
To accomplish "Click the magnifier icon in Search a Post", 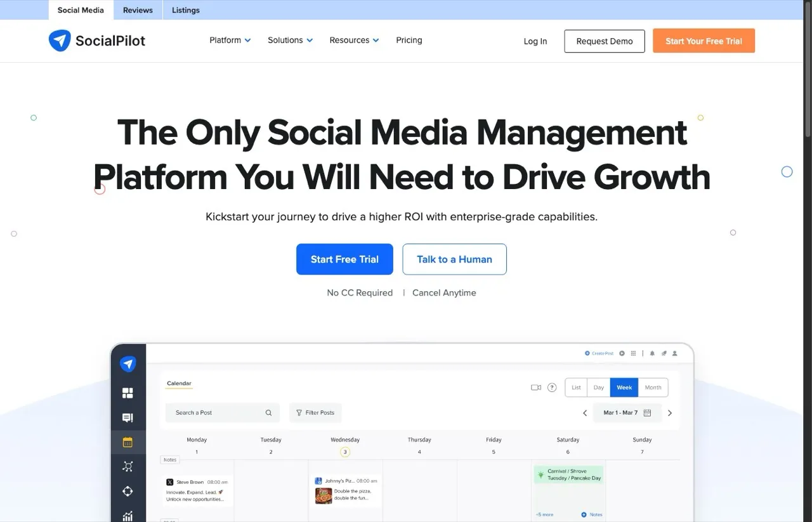I will (268, 413).
